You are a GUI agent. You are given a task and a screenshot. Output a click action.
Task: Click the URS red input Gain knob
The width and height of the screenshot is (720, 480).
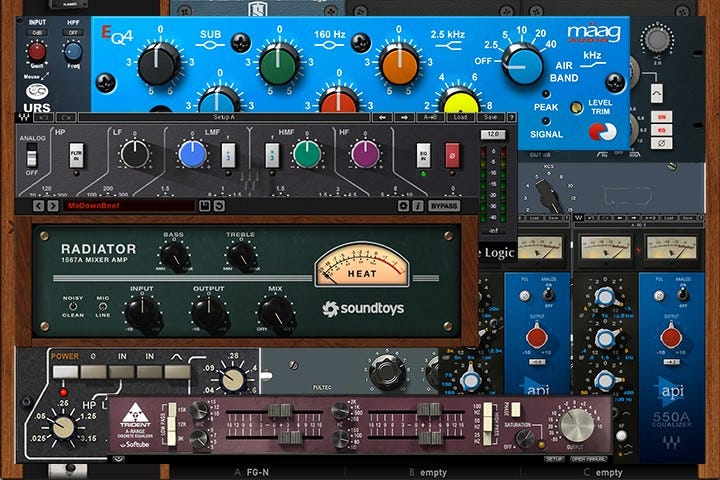[37, 51]
